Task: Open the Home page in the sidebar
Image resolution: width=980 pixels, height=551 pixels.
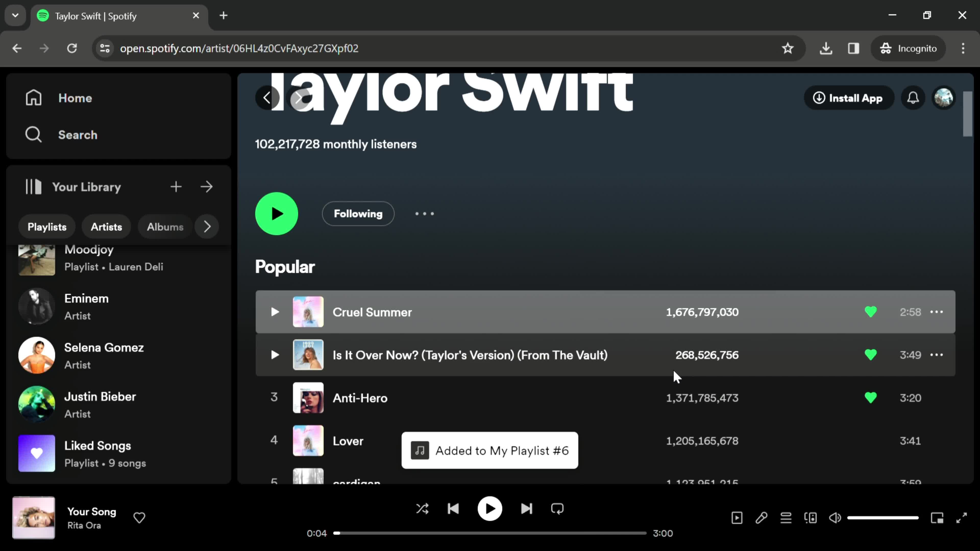Action: [x=59, y=98]
